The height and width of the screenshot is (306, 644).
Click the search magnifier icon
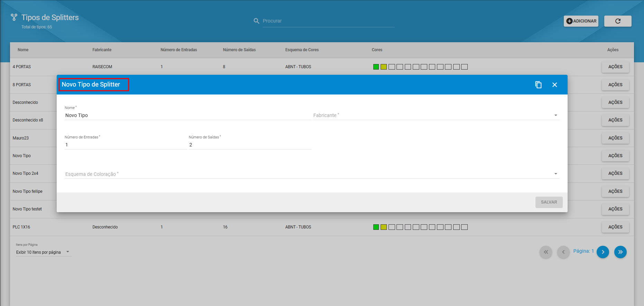[x=256, y=21]
